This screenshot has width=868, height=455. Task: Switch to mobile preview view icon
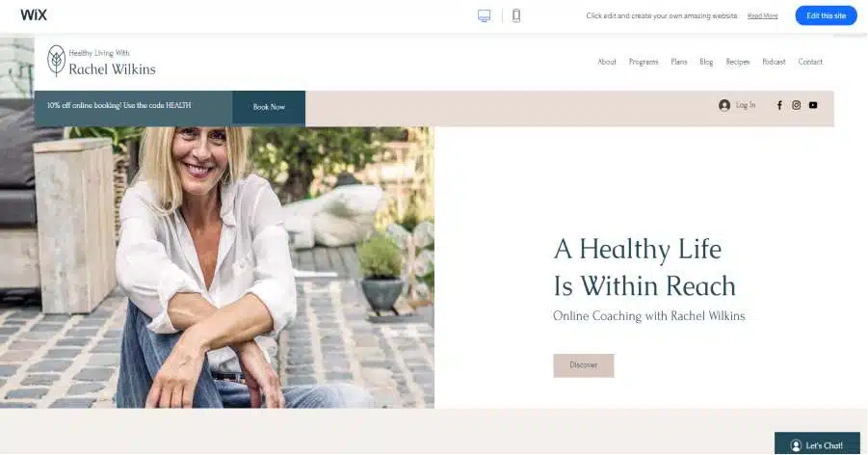tap(516, 15)
